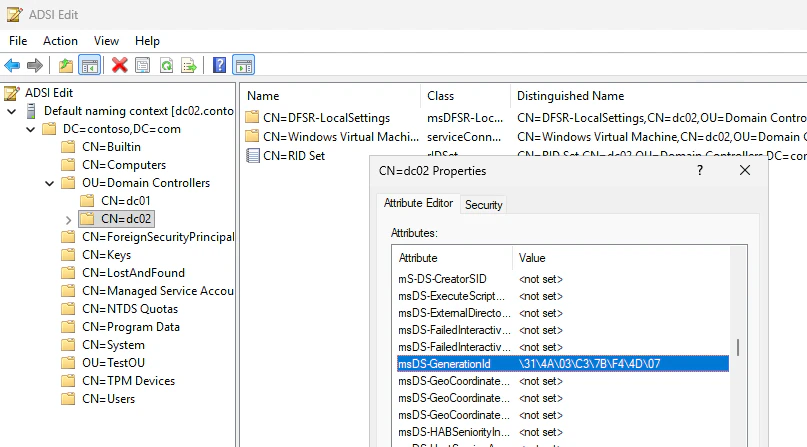Click the msDFSR-Loc... class cell
This screenshot has height=447, width=807.
pyautogui.click(x=465, y=118)
